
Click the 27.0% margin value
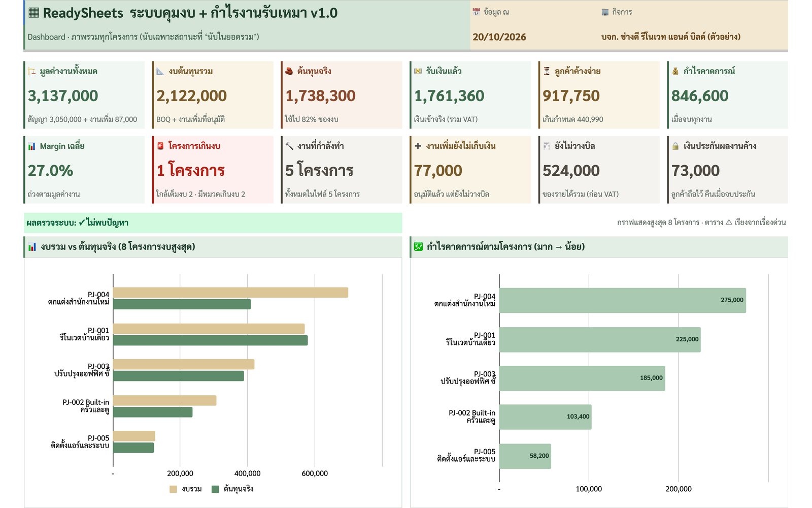point(50,171)
